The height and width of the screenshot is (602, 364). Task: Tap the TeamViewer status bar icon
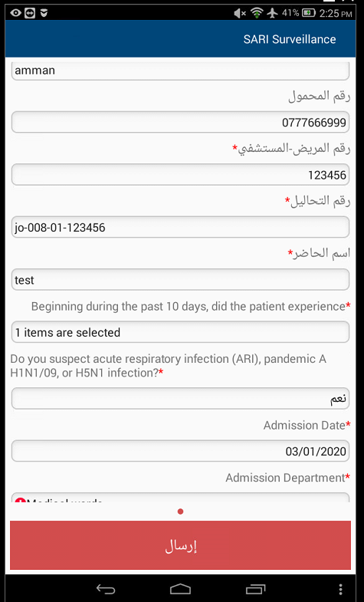30,13
